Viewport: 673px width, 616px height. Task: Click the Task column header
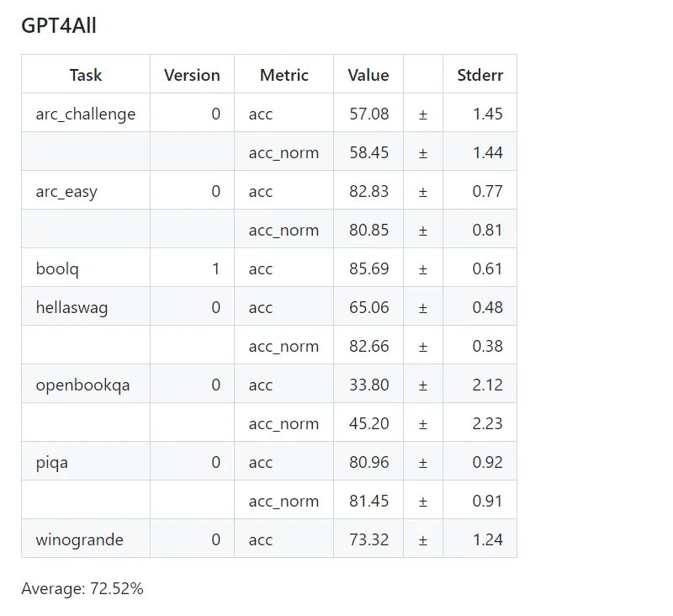[x=86, y=75]
